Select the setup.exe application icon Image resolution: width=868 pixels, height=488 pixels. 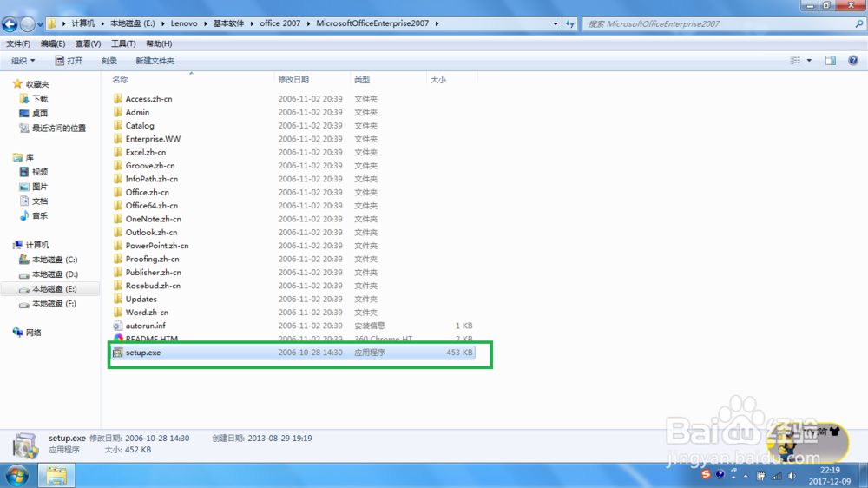pos(117,353)
